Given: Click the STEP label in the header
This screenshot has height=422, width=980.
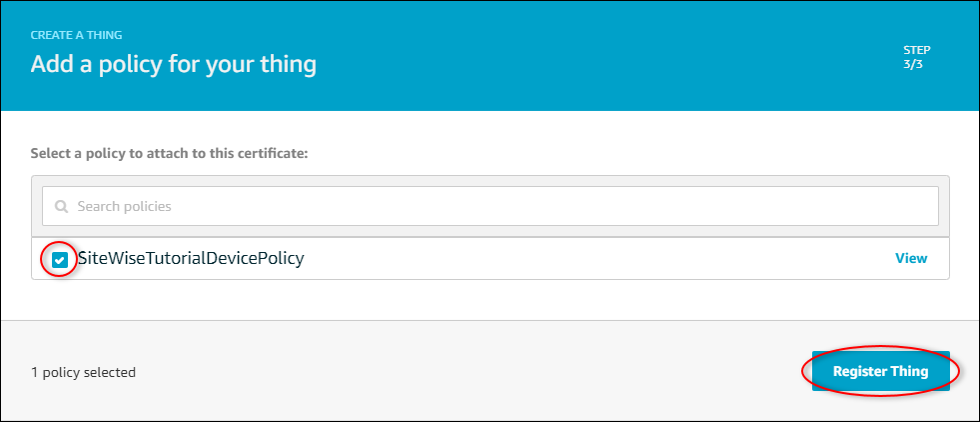Looking at the screenshot, I should (915, 47).
